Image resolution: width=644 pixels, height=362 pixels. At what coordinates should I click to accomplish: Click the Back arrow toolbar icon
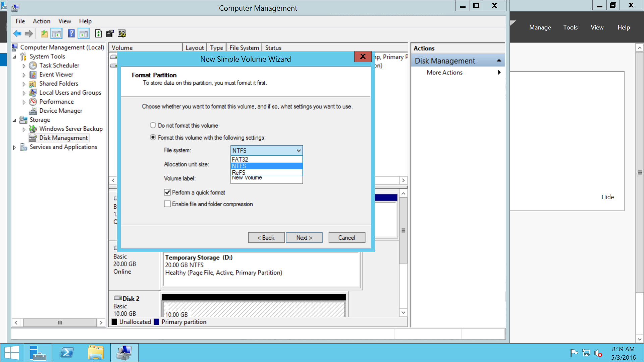[17, 34]
